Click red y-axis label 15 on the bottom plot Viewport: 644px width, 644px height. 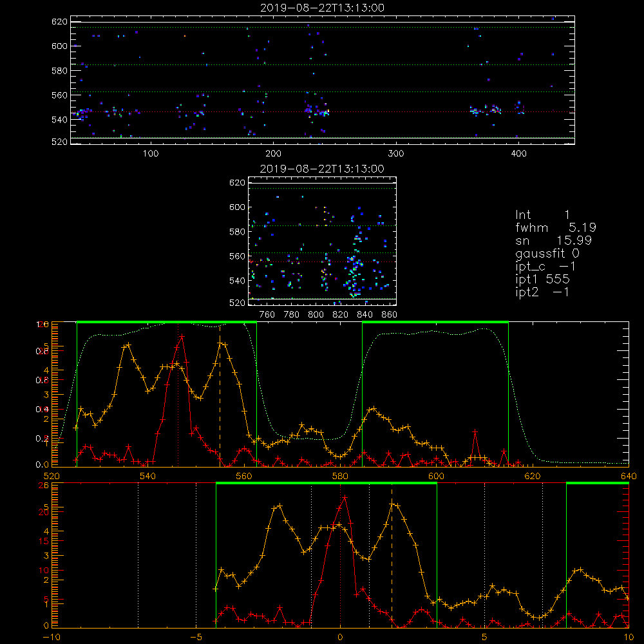(44, 542)
